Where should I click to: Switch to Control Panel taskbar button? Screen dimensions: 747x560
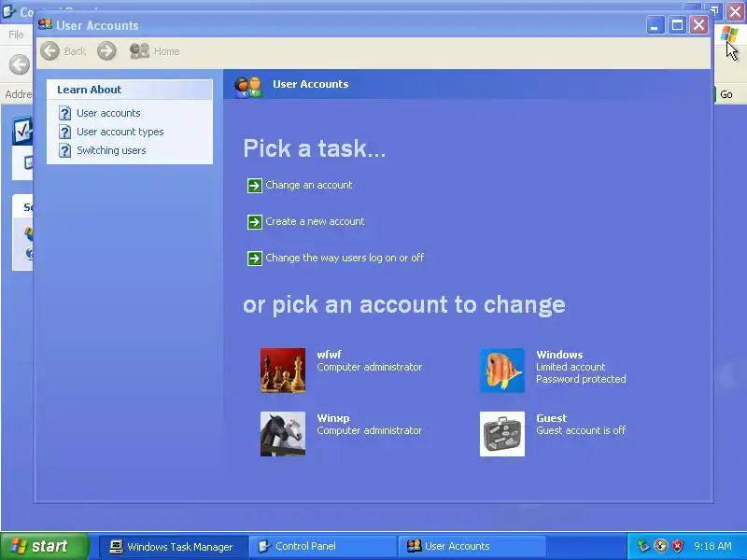(x=322, y=546)
